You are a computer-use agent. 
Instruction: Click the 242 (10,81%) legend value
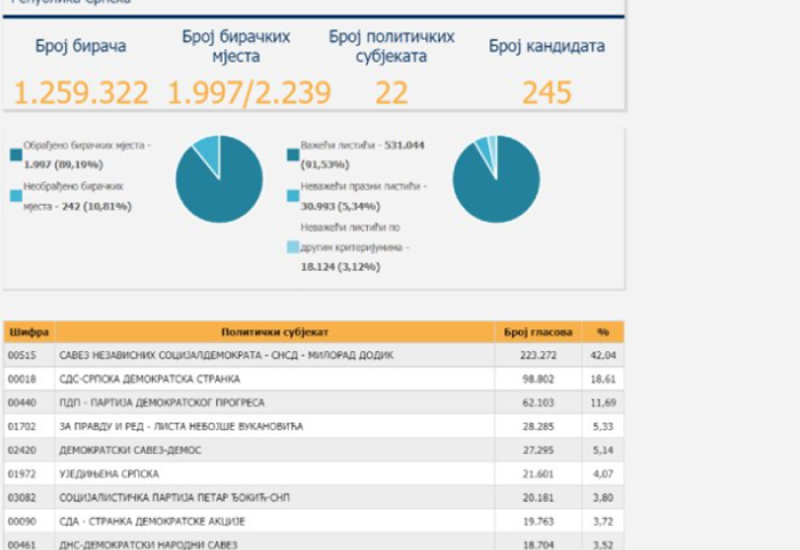pyautogui.click(x=97, y=206)
